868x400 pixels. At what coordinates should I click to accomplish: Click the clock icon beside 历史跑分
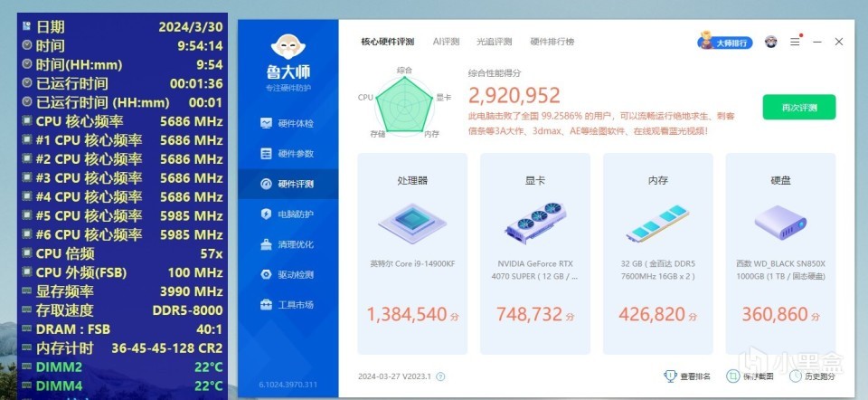tap(796, 376)
